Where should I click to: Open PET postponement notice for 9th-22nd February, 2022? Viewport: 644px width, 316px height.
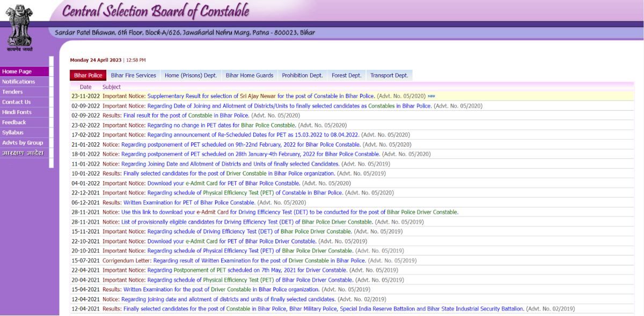(x=240, y=145)
